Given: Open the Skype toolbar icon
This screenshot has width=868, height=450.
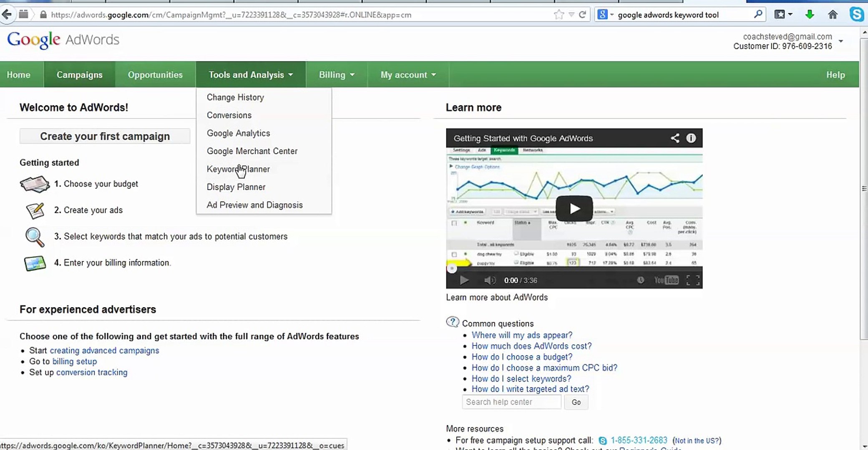Looking at the screenshot, I should click(x=856, y=15).
